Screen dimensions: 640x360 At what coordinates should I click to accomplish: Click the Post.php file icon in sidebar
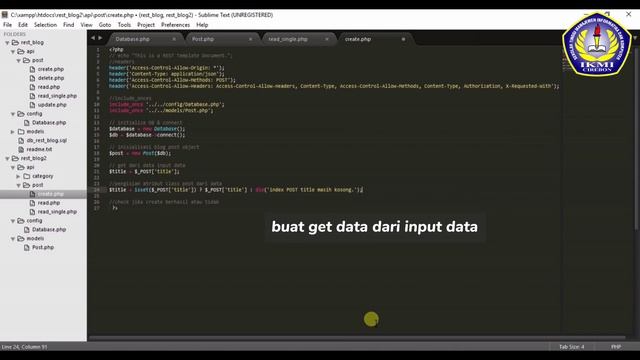pos(27,247)
